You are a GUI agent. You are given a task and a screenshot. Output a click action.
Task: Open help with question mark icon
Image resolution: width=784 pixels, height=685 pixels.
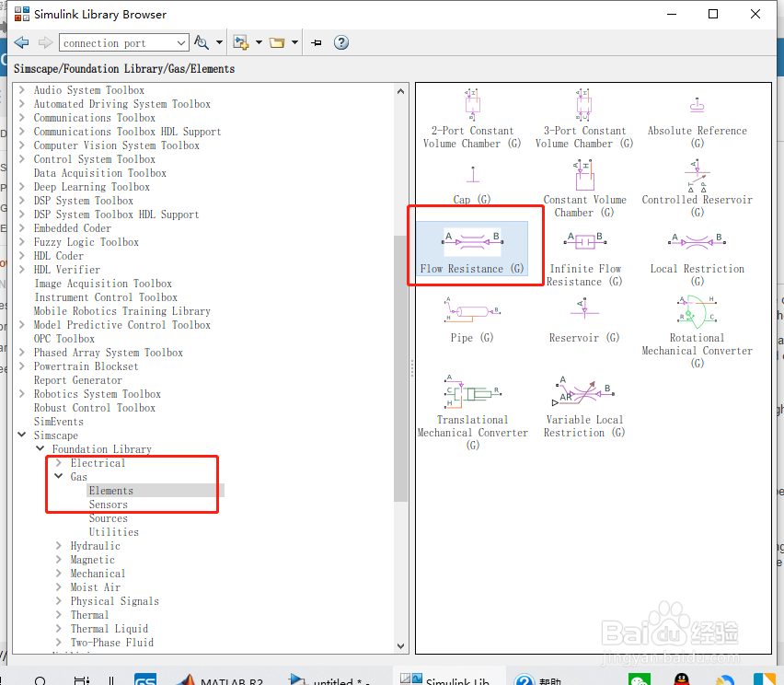(x=341, y=42)
